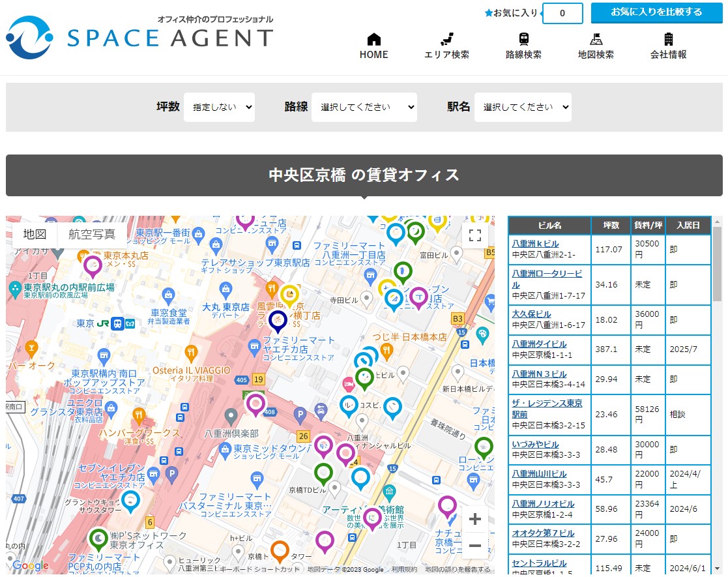Zoom in on the map

[475, 519]
